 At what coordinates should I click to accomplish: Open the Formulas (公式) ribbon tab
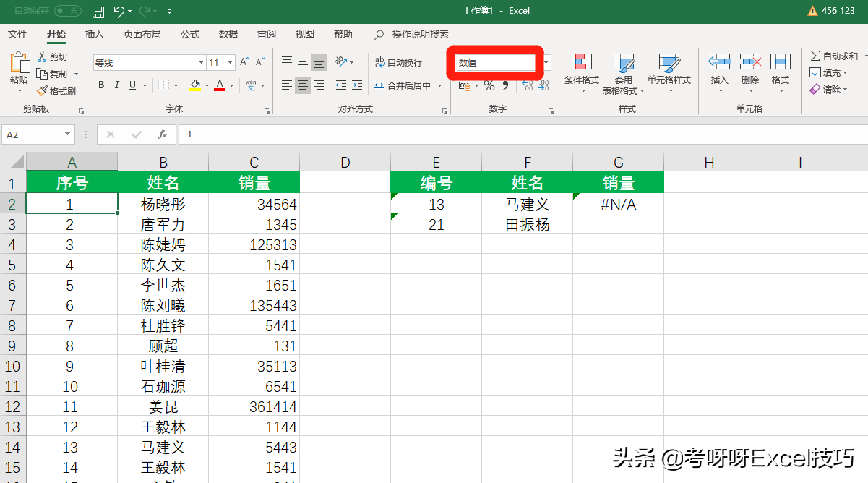point(190,34)
